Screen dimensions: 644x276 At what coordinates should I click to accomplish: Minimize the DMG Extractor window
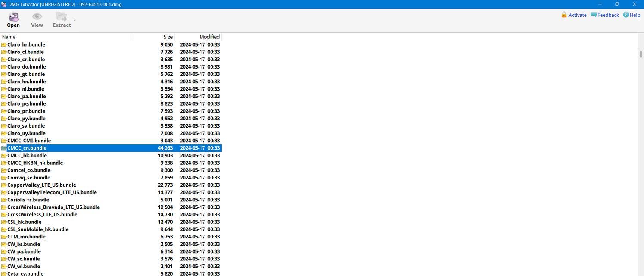pyautogui.click(x=600, y=4)
